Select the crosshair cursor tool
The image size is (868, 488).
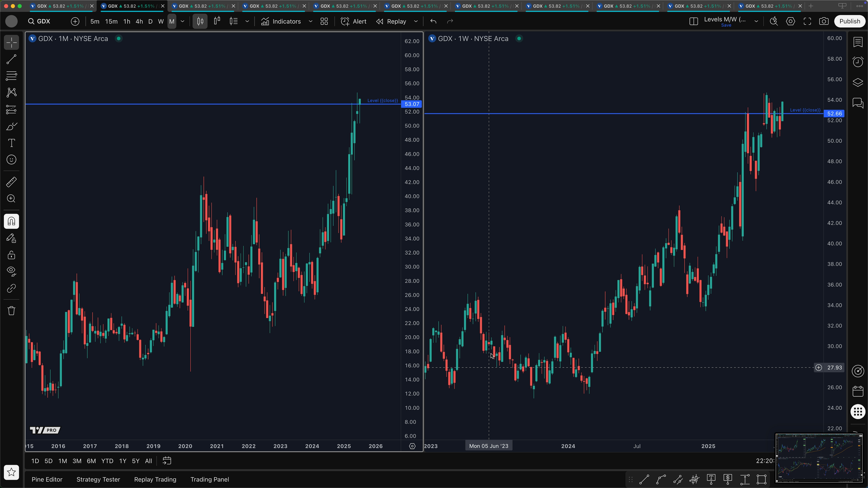(x=12, y=43)
